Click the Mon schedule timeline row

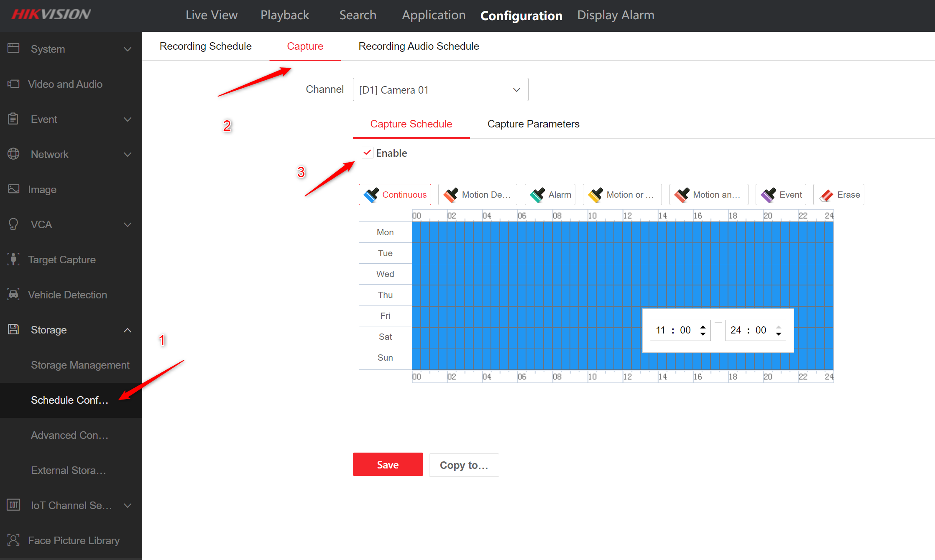click(x=623, y=232)
